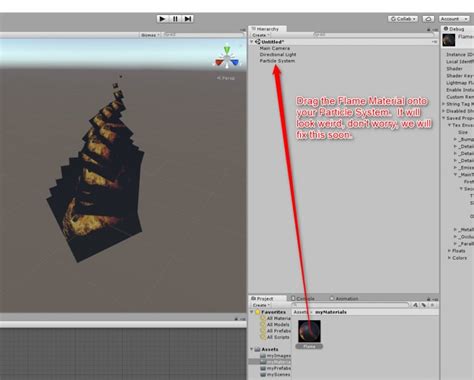Click the green Y axis of the scene gizmo

click(227, 49)
